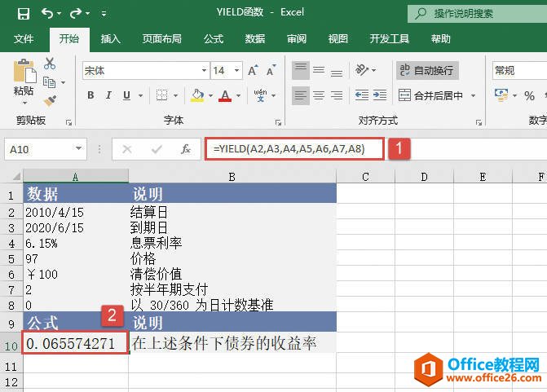Open the Fill Color dropdown arrow
The height and width of the screenshot is (392, 547).
pyautogui.click(x=210, y=95)
